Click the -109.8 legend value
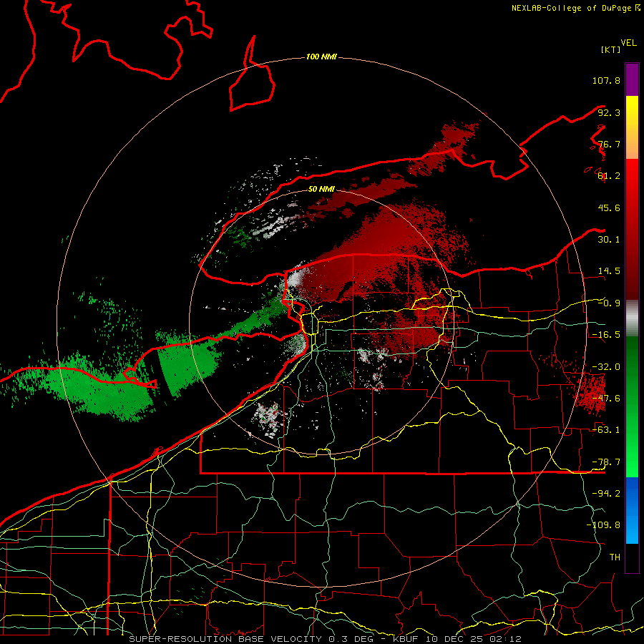This screenshot has height=644, width=644. point(603,525)
